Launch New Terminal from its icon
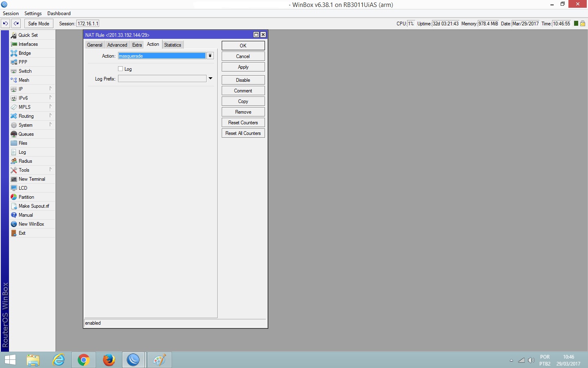 [x=14, y=179]
